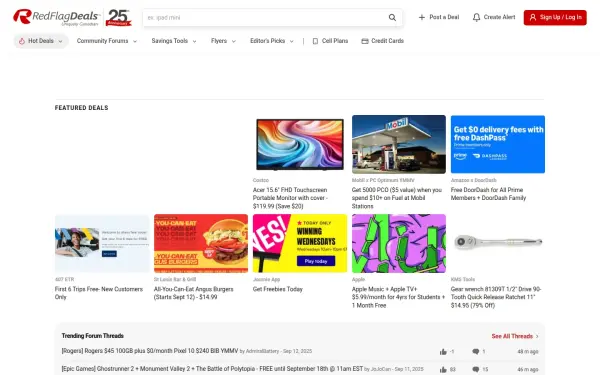Open the Rogers $45 100GB thread

(x=150, y=351)
